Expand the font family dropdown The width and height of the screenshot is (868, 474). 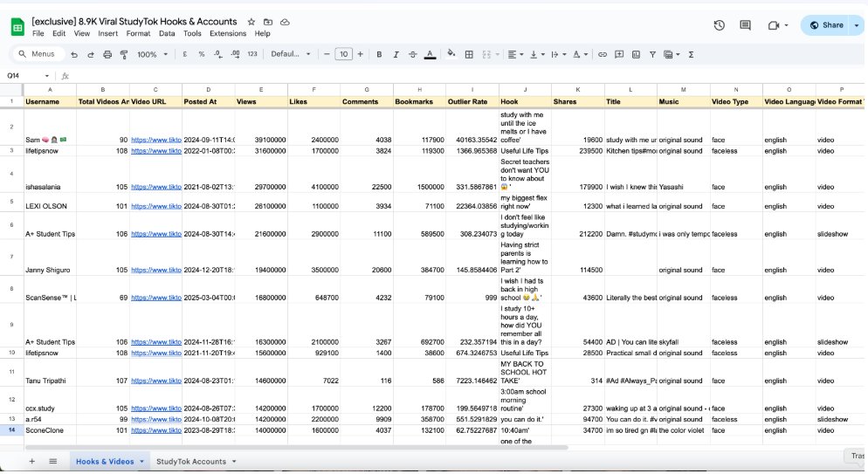pyautogui.click(x=291, y=54)
